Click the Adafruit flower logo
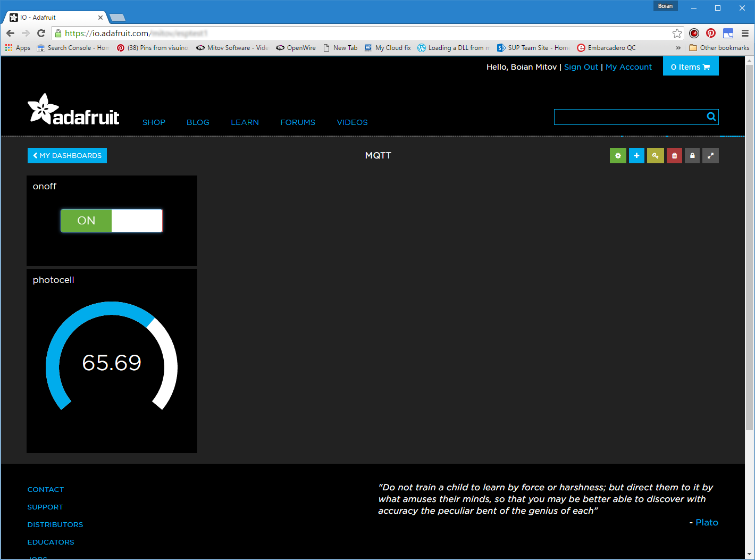The width and height of the screenshot is (755, 560). pyautogui.click(x=43, y=108)
